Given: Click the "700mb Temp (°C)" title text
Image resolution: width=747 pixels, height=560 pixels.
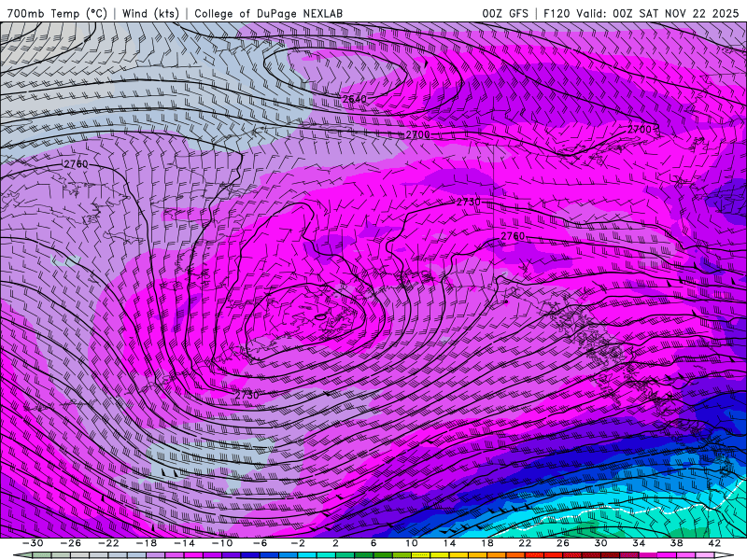Looking at the screenshot, I should [57, 13].
